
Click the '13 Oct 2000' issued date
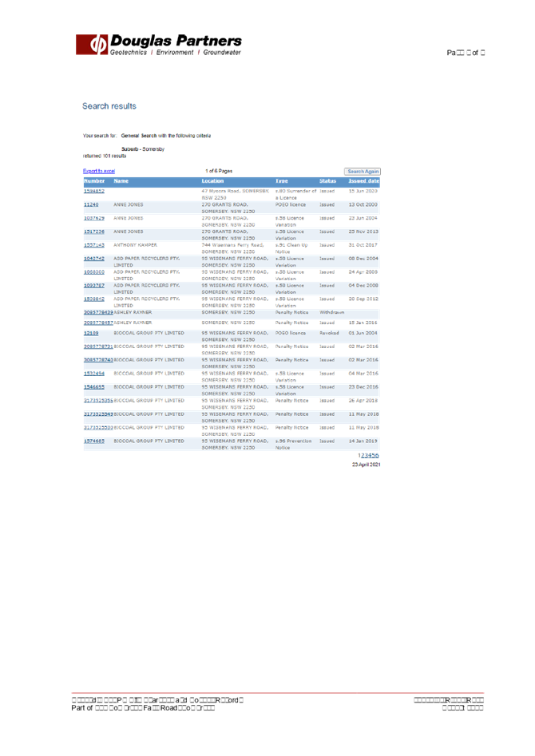click(363, 205)
